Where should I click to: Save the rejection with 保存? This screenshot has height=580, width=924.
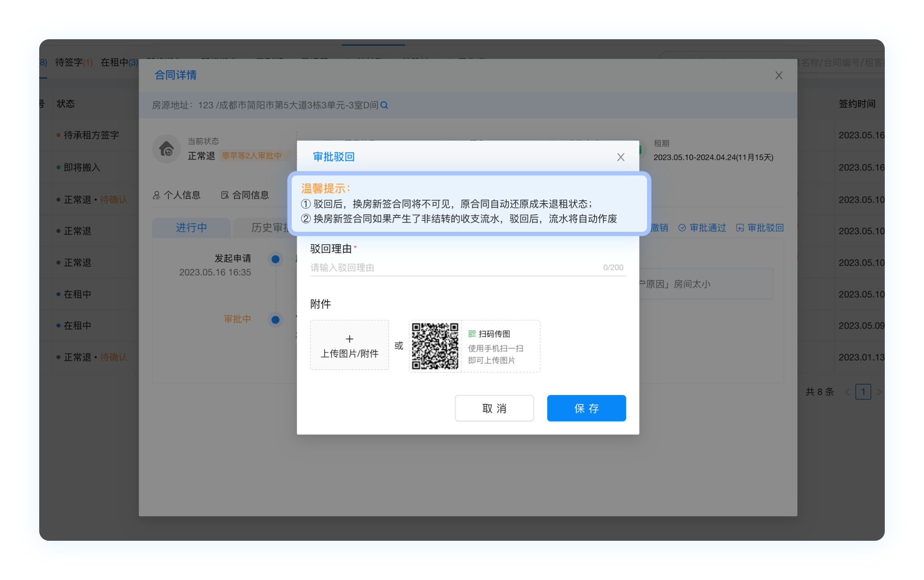point(586,408)
